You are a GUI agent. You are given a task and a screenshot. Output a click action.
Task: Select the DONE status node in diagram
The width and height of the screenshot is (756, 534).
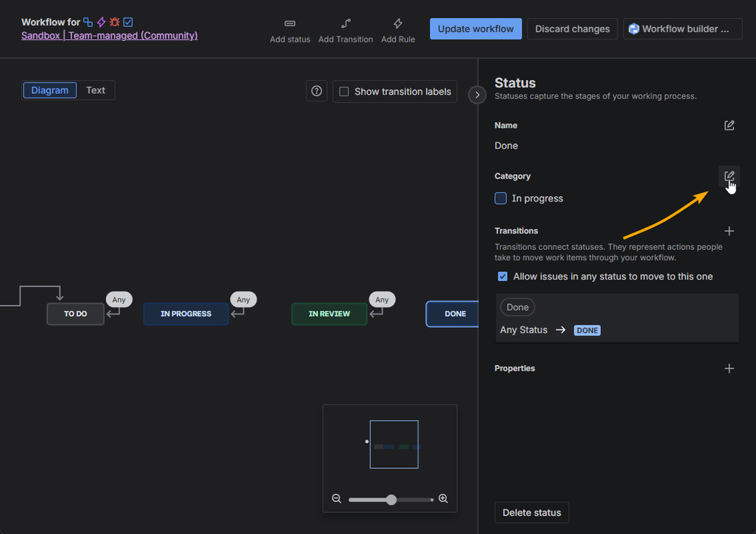click(x=453, y=314)
